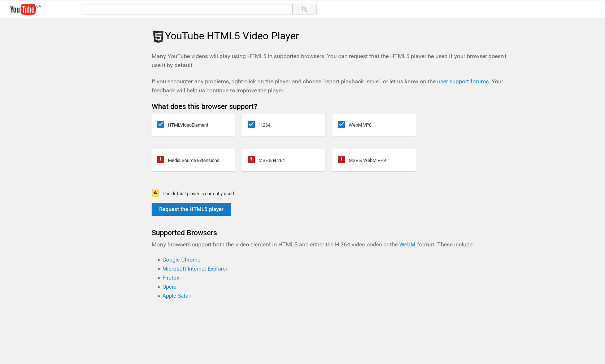Screen dimensions: 605x364
Task: Click the HTMLVideoElement blue checkmark
Action: coord(161,124)
